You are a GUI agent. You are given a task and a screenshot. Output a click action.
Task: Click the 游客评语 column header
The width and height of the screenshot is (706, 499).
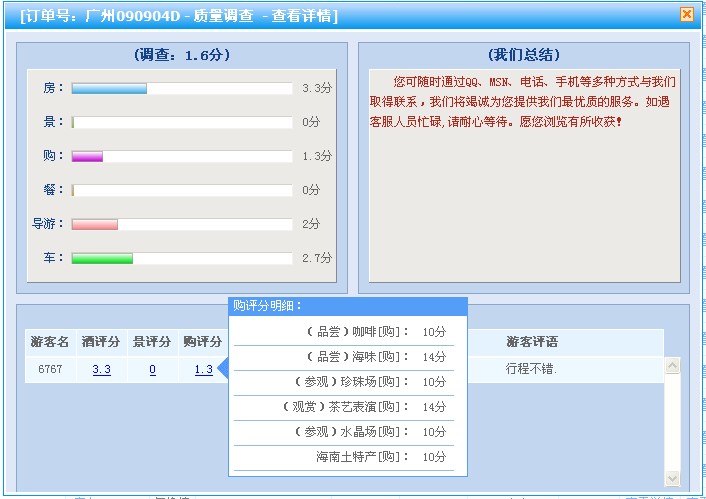(532, 342)
